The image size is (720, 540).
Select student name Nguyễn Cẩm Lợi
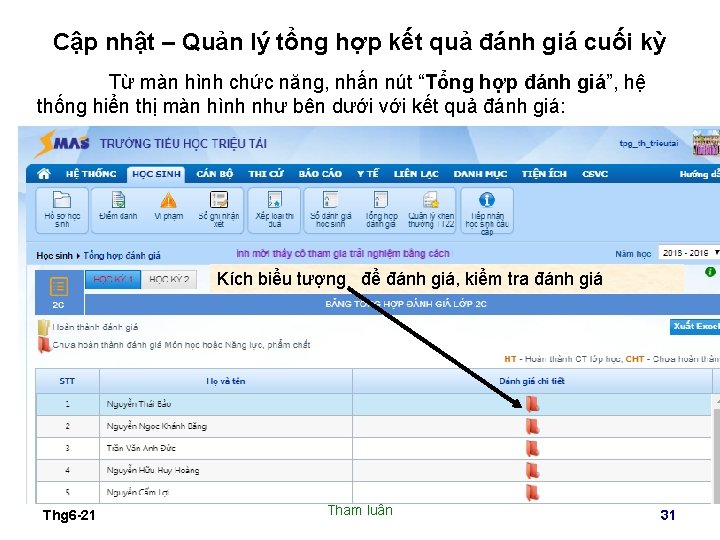point(138,492)
